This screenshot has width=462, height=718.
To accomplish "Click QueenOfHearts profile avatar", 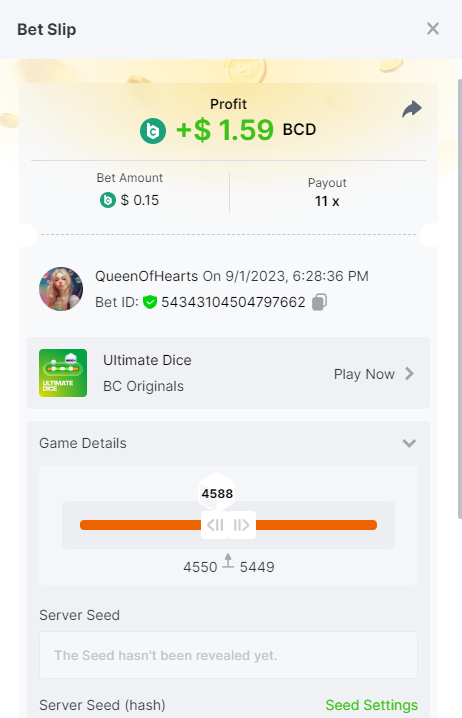I will 61,289.
